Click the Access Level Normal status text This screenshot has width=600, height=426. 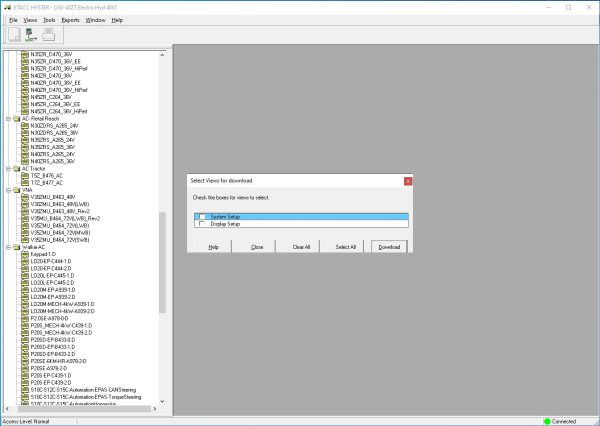click(x=26, y=421)
